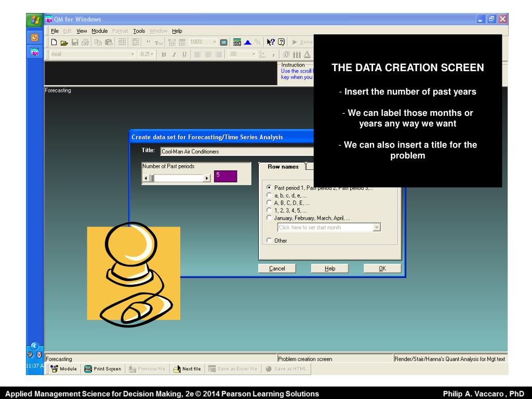Click the Open folder icon in toolbar
532x399 pixels.
click(x=63, y=41)
